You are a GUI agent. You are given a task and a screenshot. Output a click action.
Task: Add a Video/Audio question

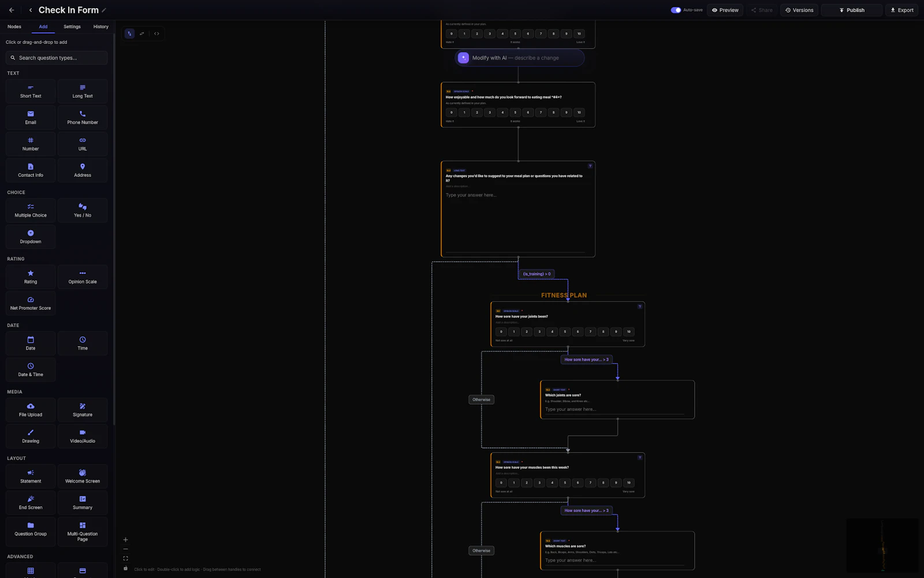83,436
